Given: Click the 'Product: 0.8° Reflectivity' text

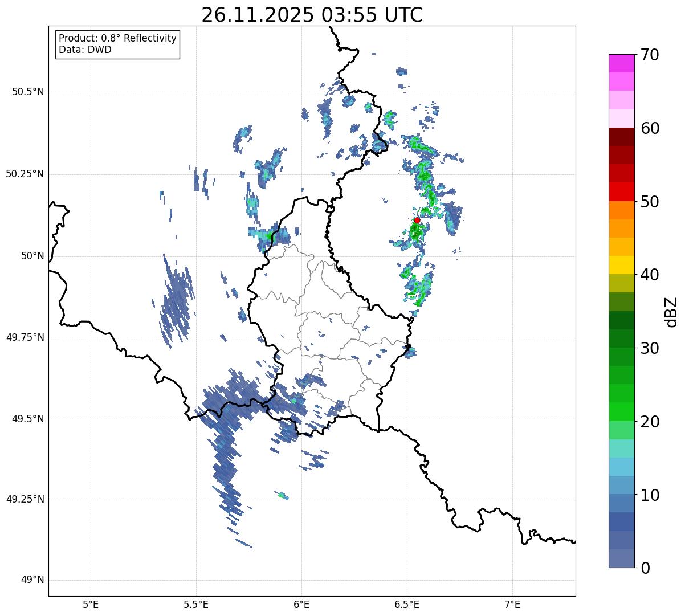Looking at the screenshot, I should coord(118,38).
